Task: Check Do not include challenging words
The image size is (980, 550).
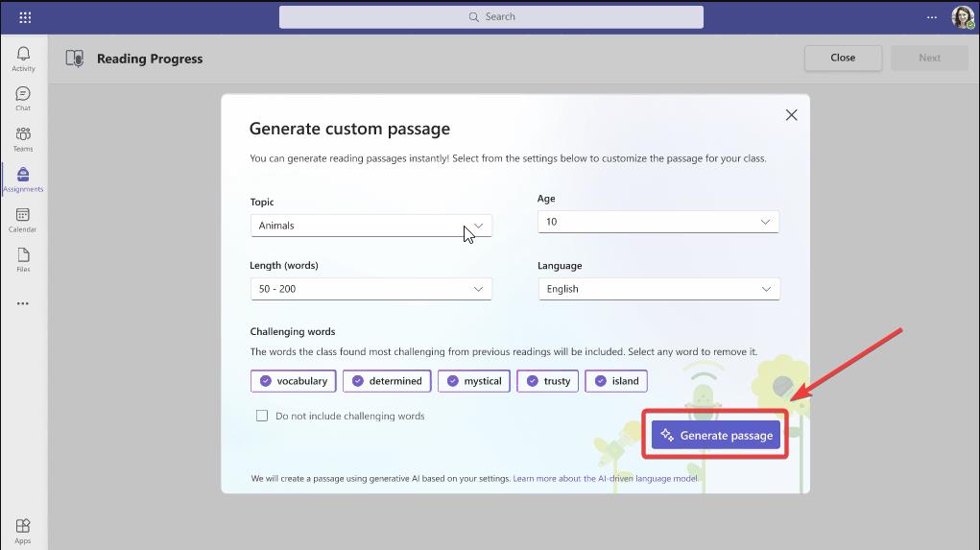Action: (x=262, y=416)
